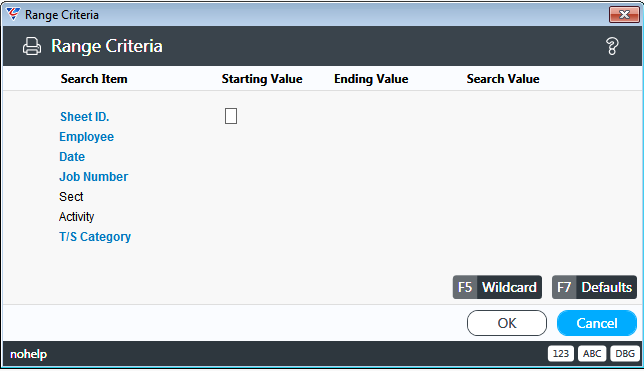The image size is (644, 371).
Task: Select the T/S Category search item
Action: pos(95,237)
